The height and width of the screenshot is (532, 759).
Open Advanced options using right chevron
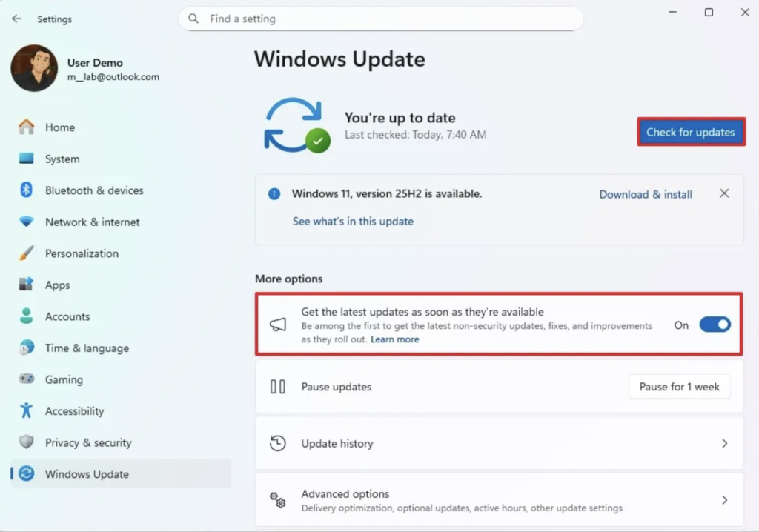724,500
